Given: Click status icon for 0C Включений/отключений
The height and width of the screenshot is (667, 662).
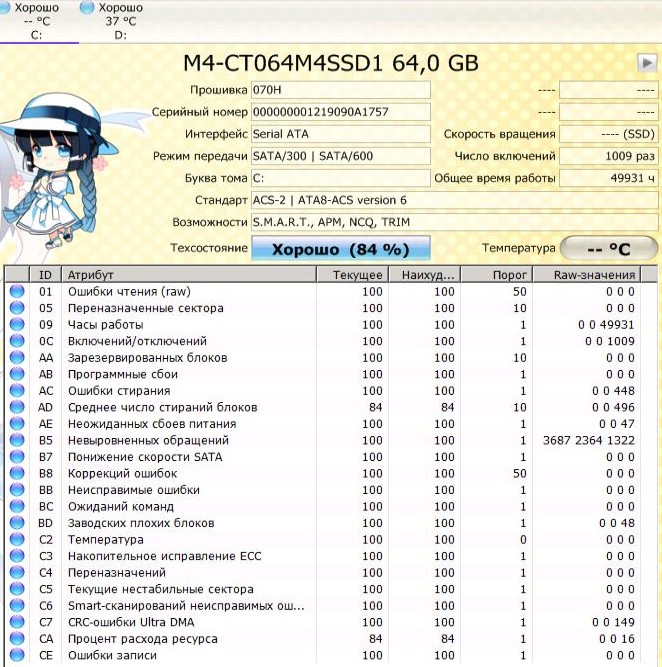Looking at the screenshot, I should coord(17,341).
